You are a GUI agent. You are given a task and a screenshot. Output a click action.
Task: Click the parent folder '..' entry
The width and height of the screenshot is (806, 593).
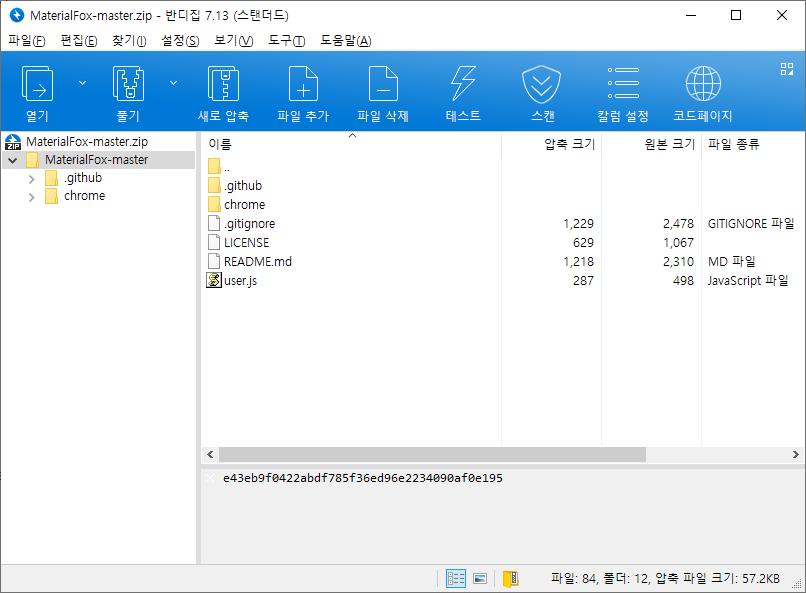pyautogui.click(x=219, y=166)
